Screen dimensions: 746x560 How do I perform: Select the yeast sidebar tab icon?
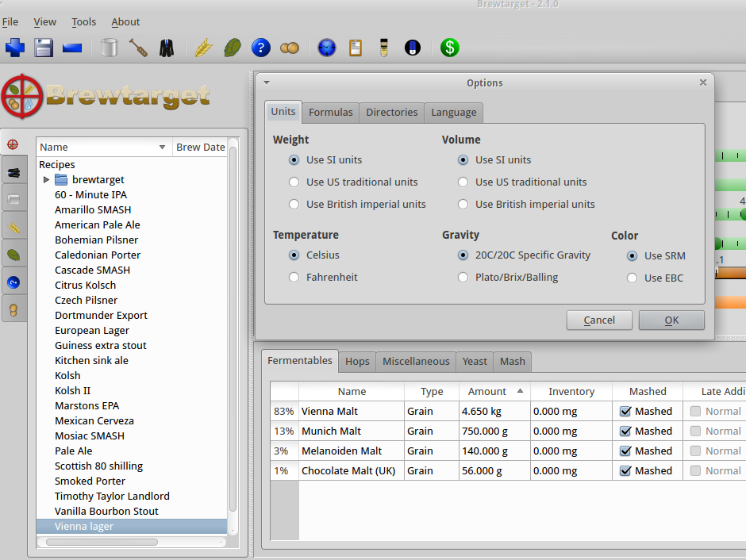pos(13,310)
